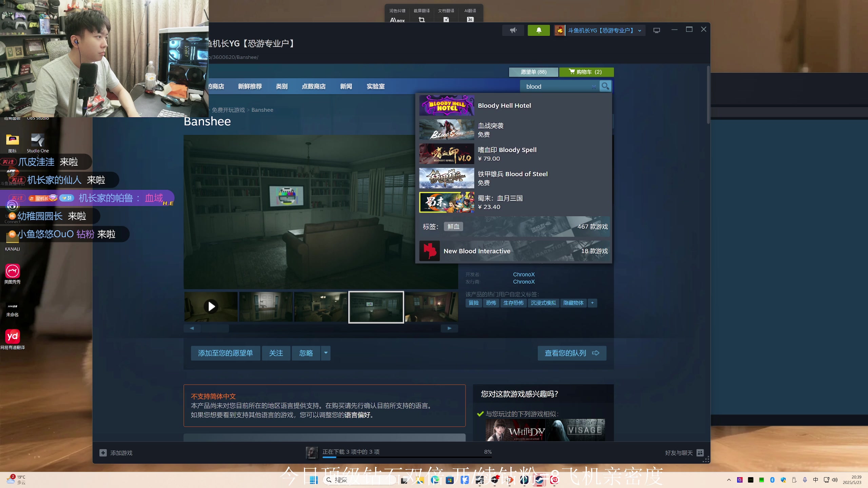Open the 语言偏好 link
The height and width of the screenshot is (488, 868).
(357, 415)
